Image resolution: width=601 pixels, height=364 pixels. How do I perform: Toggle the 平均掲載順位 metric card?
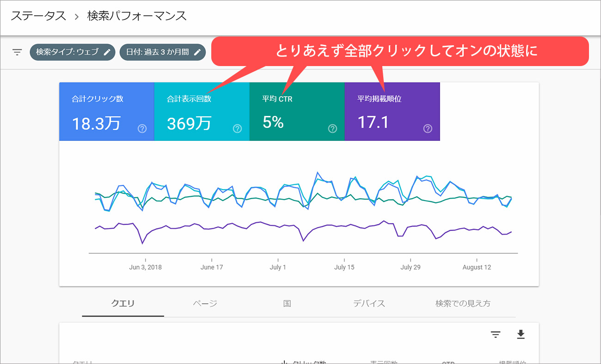(x=392, y=111)
